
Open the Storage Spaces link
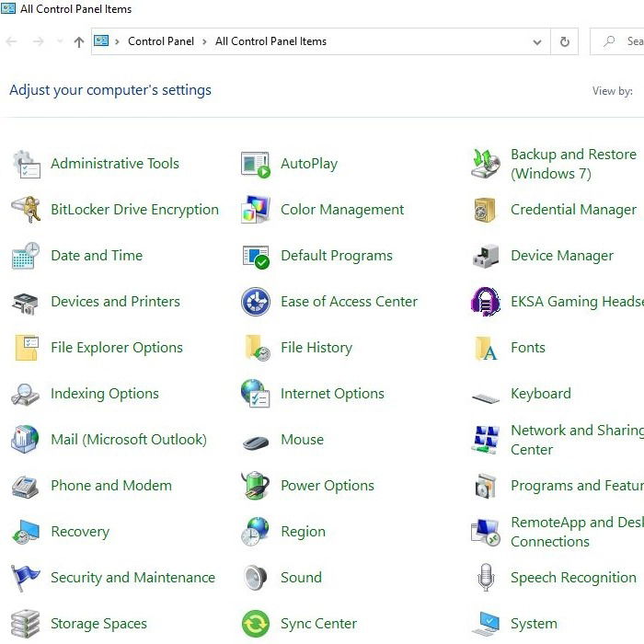(98, 624)
